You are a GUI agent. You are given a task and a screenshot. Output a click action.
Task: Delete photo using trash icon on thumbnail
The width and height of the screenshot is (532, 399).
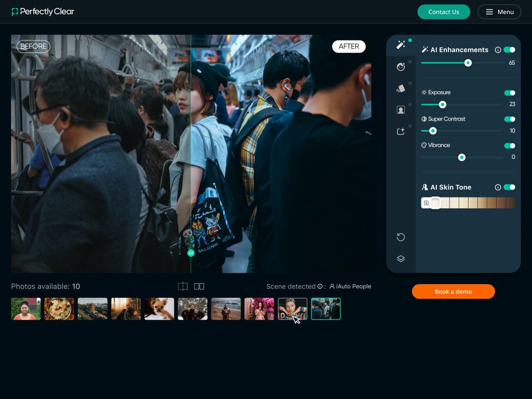pyautogui.click(x=283, y=315)
